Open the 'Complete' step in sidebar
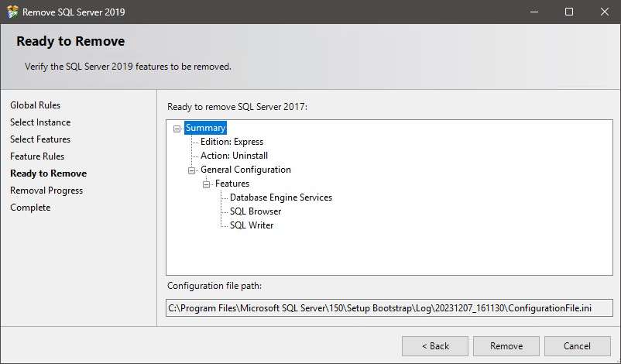 pyautogui.click(x=30, y=207)
